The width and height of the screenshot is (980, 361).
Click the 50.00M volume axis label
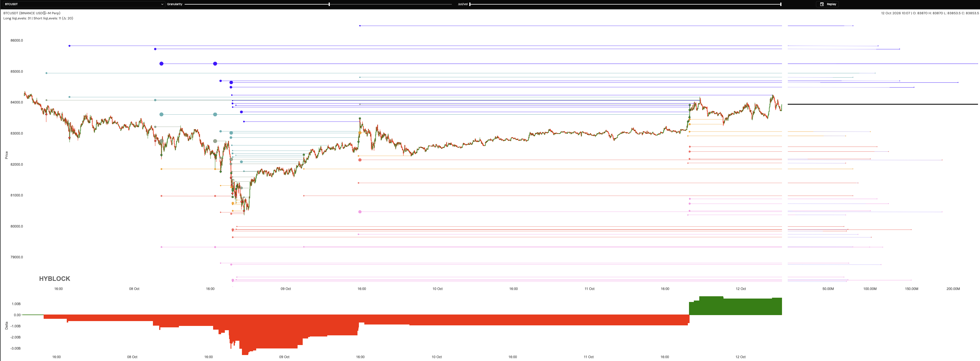[x=828, y=289]
